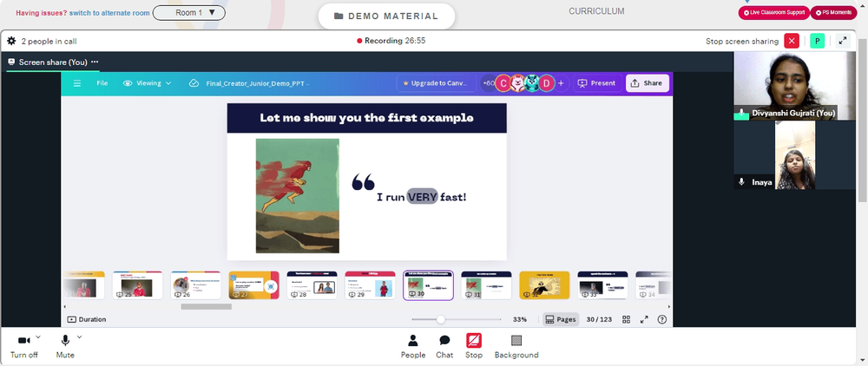This screenshot has width=868, height=366.
Task: Click the green P participant badge
Action: pos(817,41)
